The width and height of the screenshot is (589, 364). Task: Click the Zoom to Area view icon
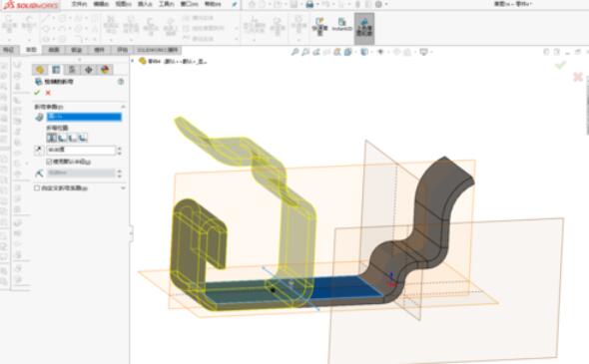305,52
